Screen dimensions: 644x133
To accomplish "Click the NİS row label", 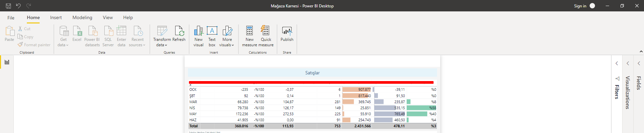I will (192, 108).
